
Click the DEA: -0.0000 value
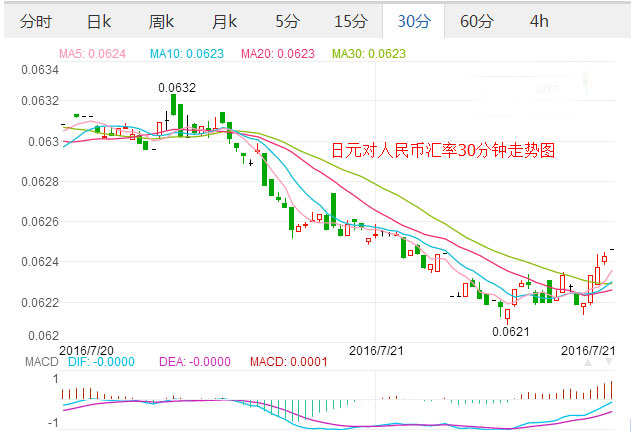pos(195,362)
